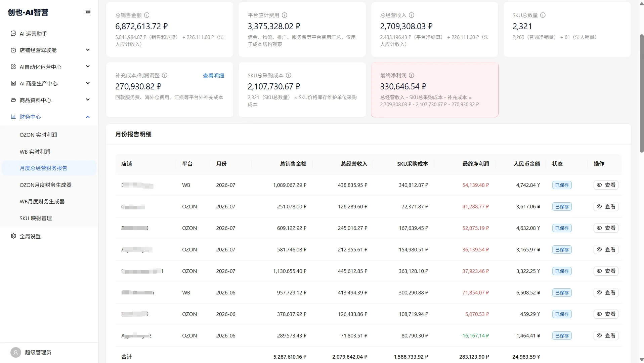Expand 店铺经营驾驶舱 menu chevron
Screen dimensions: 644x363
(88, 50)
